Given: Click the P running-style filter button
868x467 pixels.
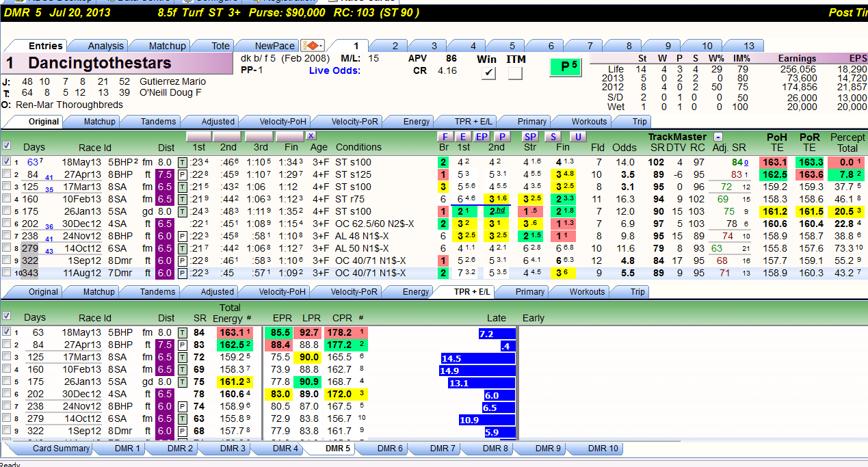Looking at the screenshot, I should (502, 137).
